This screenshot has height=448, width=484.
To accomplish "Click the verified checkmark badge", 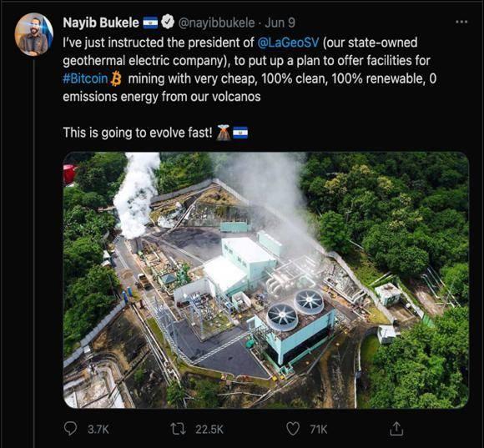I will [168, 22].
